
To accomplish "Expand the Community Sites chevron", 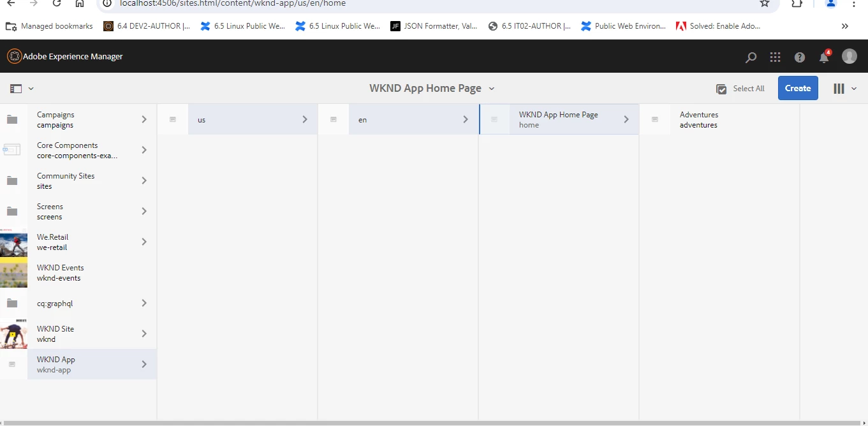I will (144, 180).
